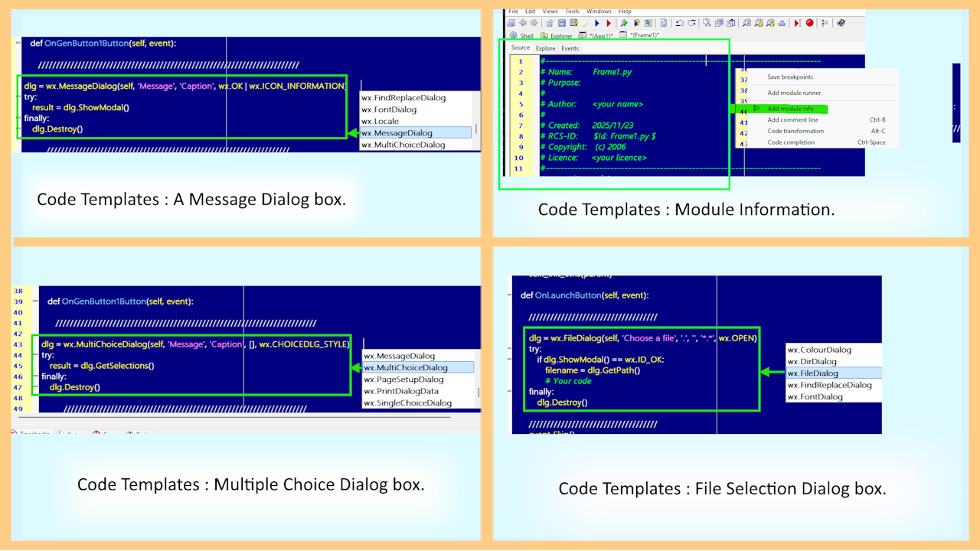Click the help book toolbar icon

[841, 23]
